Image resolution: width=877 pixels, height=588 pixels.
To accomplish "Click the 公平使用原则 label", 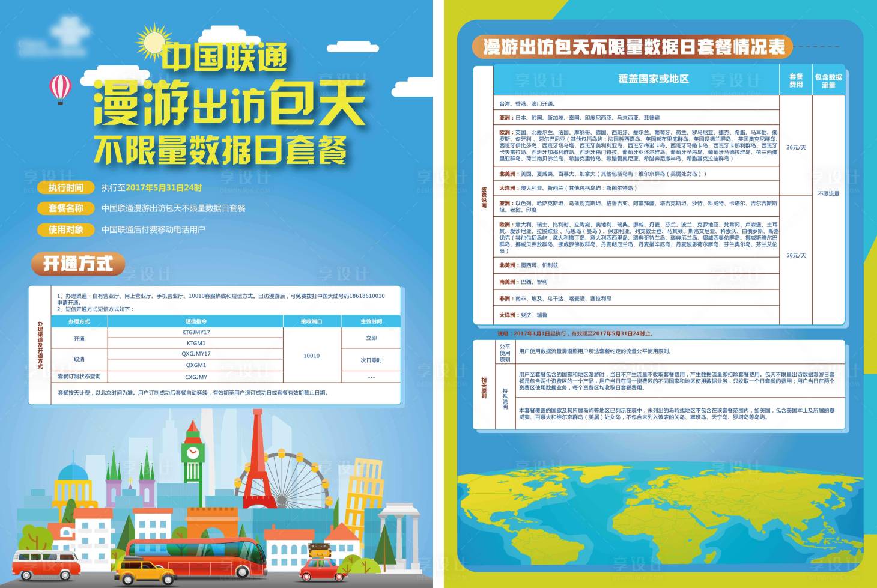I will tap(505, 353).
